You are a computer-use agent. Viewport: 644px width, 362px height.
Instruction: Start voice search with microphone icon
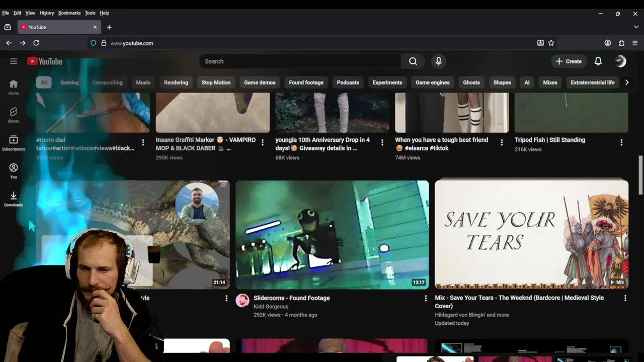[439, 61]
